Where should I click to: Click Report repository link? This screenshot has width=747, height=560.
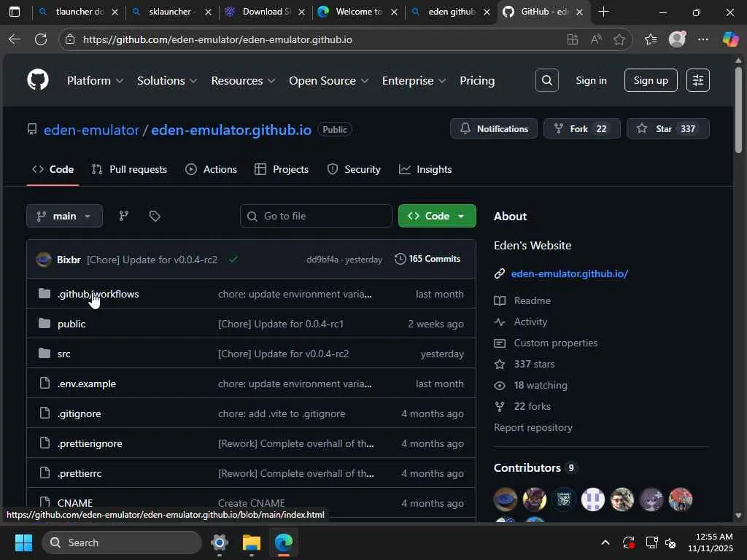click(x=533, y=427)
